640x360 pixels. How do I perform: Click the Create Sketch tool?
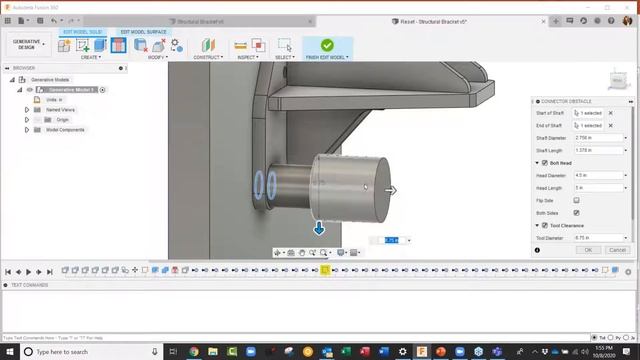(82, 45)
